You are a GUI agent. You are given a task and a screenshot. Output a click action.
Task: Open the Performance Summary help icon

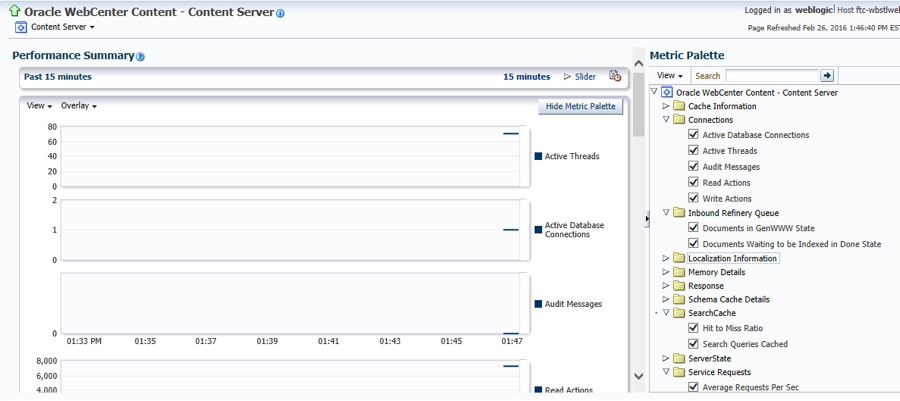click(141, 57)
